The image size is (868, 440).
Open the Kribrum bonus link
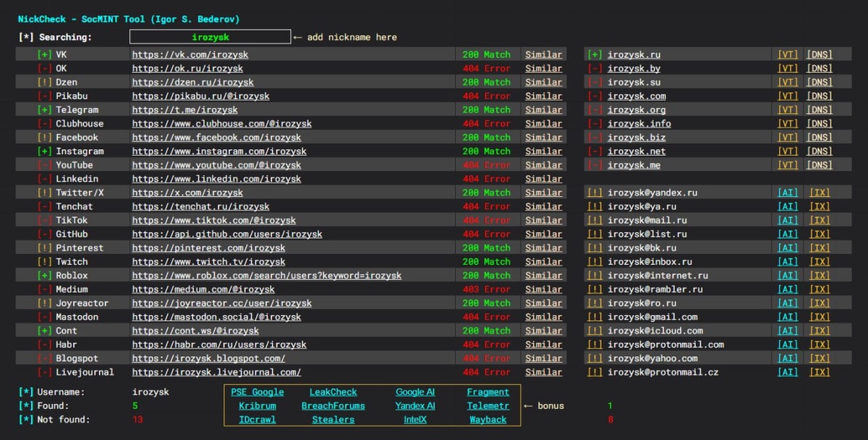[x=258, y=406]
